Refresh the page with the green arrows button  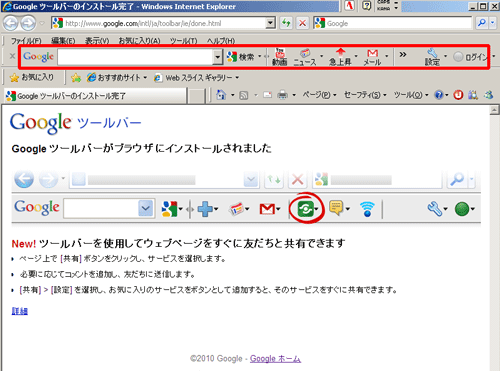click(x=286, y=23)
